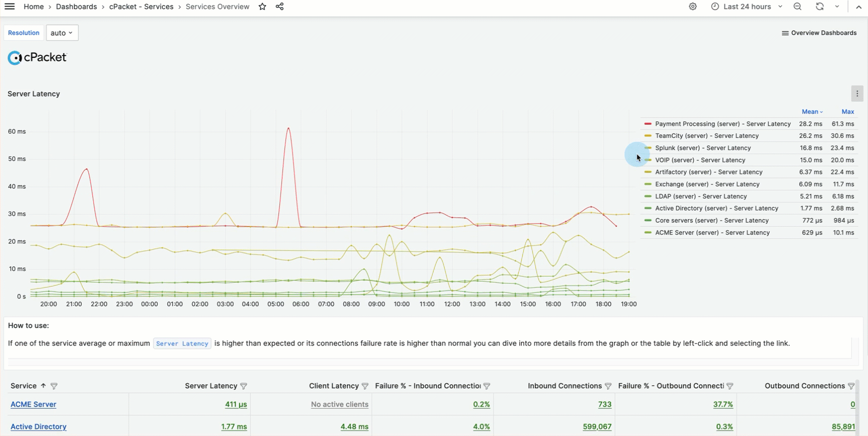This screenshot has height=436, width=868.
Task: Open cPacket - Services breadcrumb folder
Action: pos(141,7)
